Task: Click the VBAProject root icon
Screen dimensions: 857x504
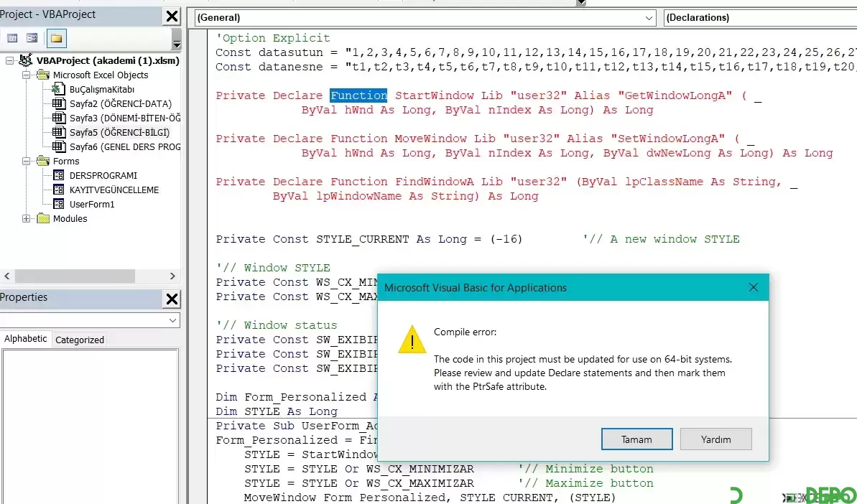Action: 25,60
